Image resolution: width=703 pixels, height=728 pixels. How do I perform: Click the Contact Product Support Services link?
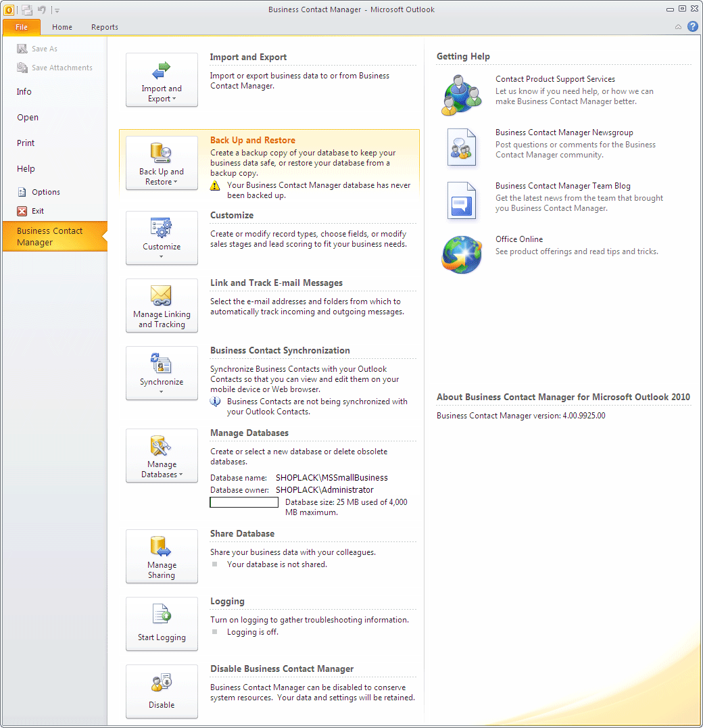tap(555, 79)
